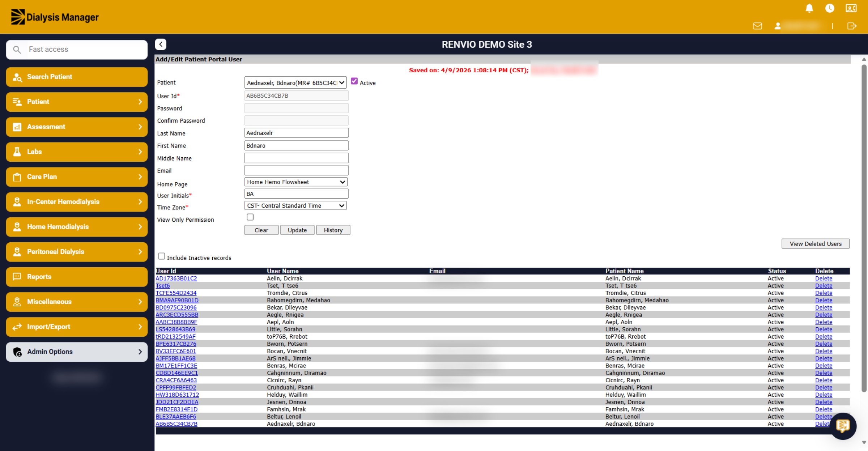
Task: Click the Care Plan clipboard icon
Action: (17, 177)
